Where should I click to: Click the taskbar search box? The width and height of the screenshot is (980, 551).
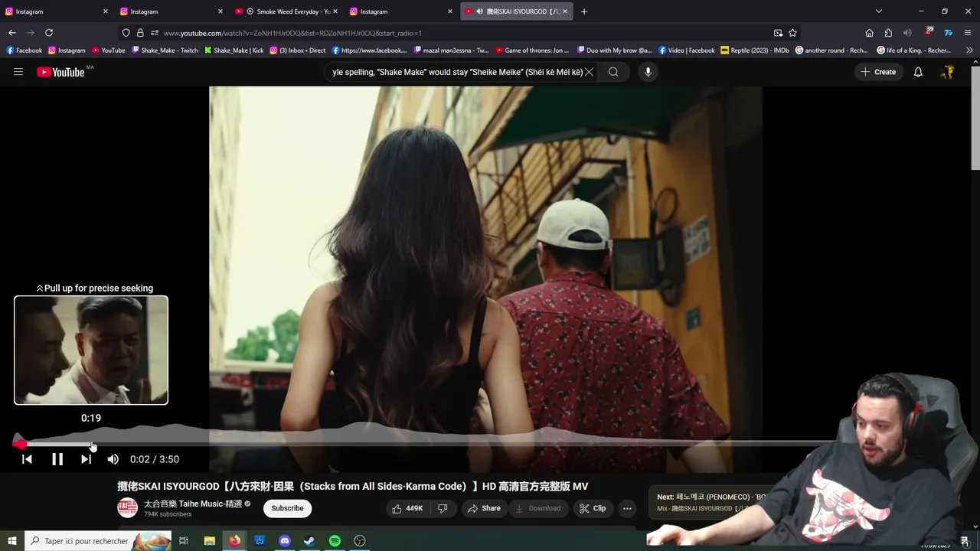click(97, 541)
